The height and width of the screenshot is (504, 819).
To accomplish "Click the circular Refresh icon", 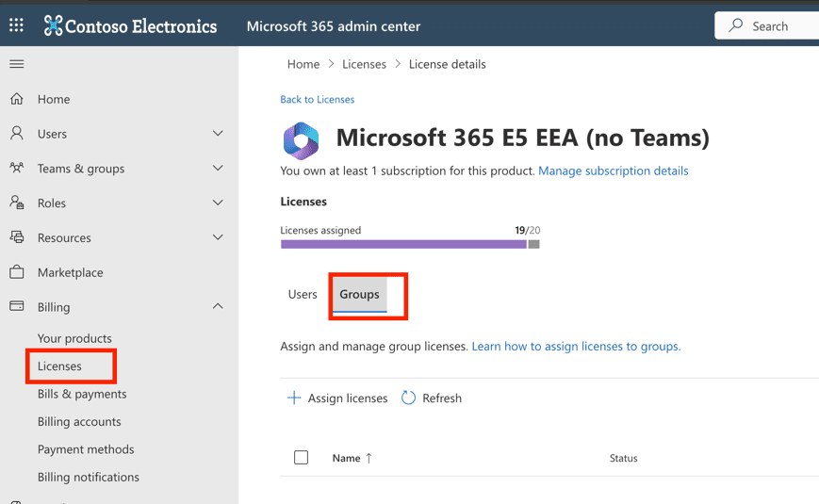I will coord(408,398).
